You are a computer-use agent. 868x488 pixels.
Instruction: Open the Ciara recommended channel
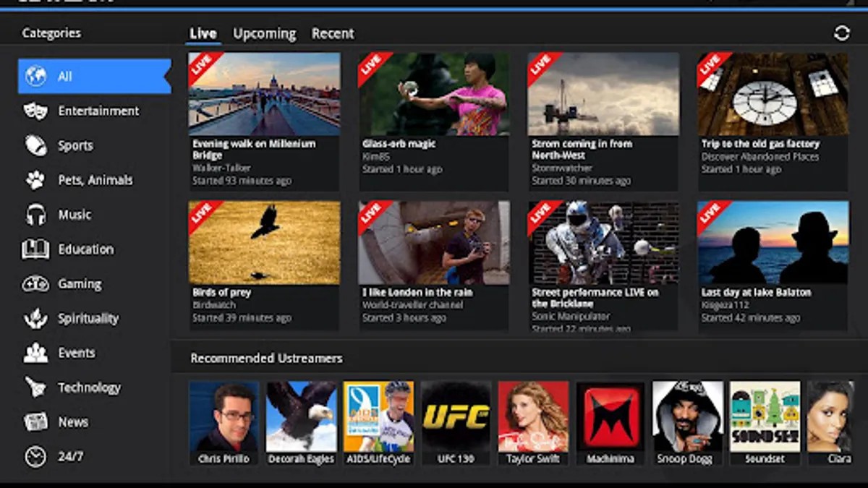click(x=831, y=423)
